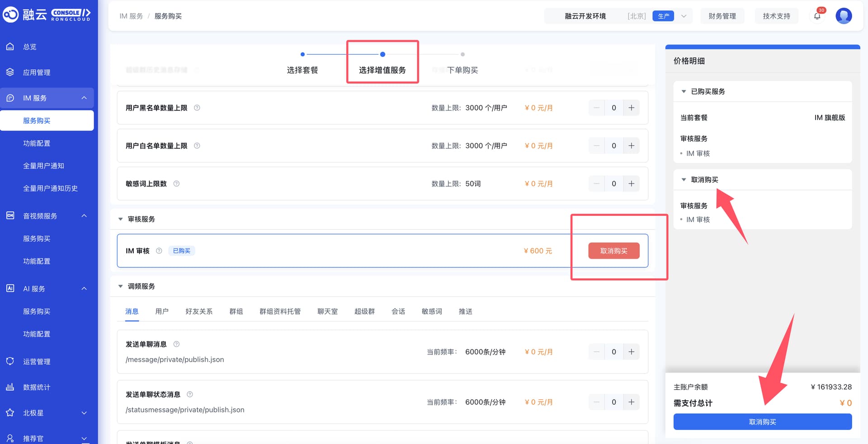Click help icon next to 用户白名单数量上限

(x=197, y=146)
